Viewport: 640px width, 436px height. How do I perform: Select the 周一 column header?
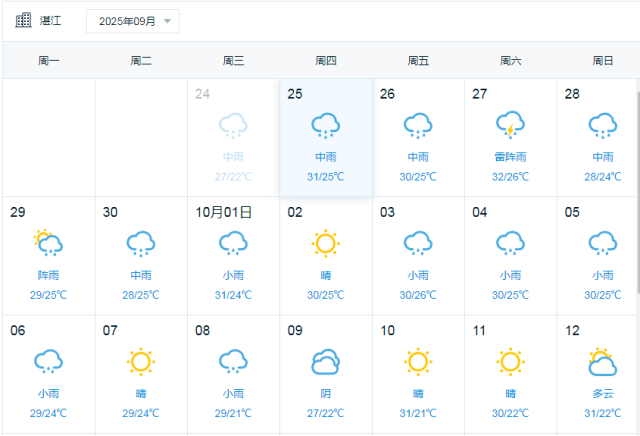click(x=49, y=61)
